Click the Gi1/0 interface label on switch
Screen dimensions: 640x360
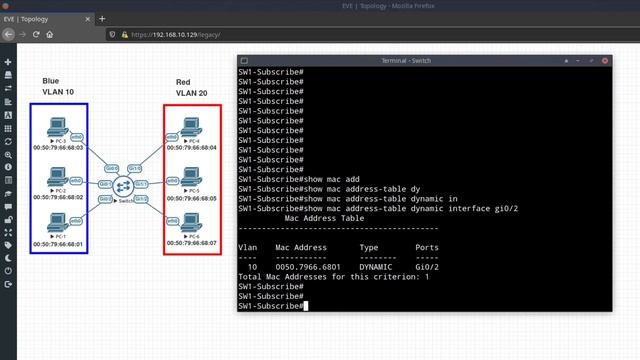(135, 168)
